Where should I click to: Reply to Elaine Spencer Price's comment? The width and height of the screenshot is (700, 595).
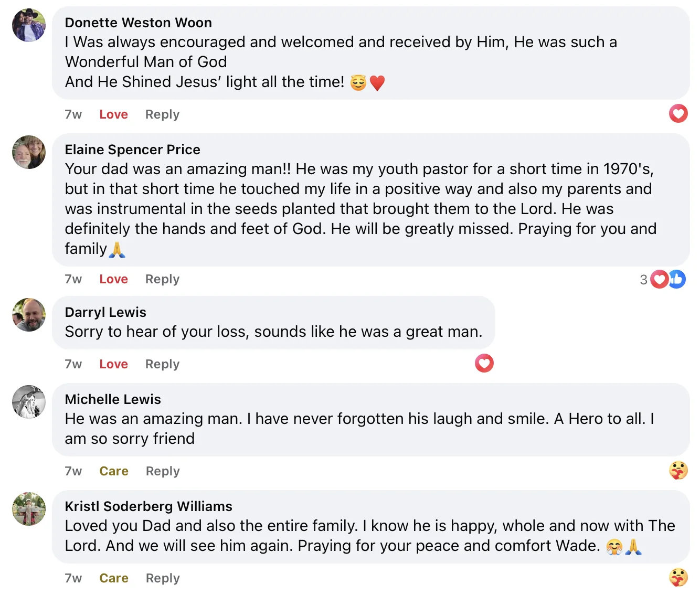click(162, 279)
